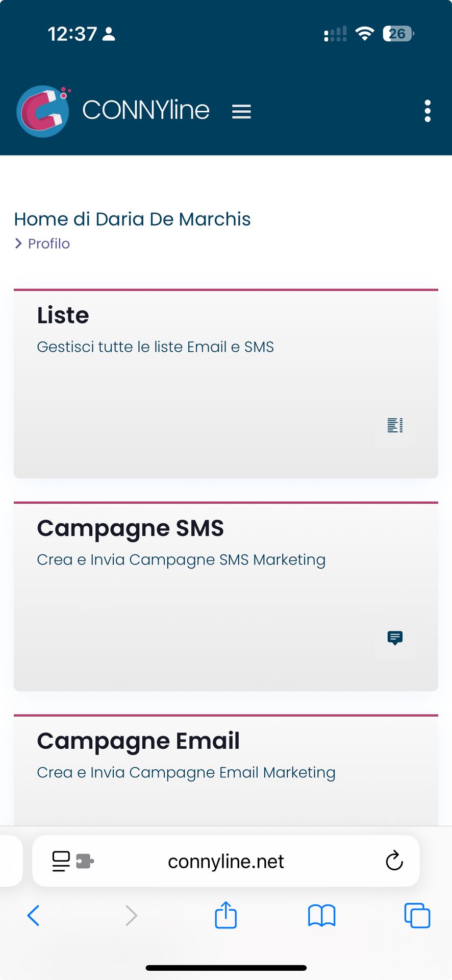The height and width of the screenshot is (980, 452).
Task: Open the Profilo link
Action: click(x=49, y=243)
